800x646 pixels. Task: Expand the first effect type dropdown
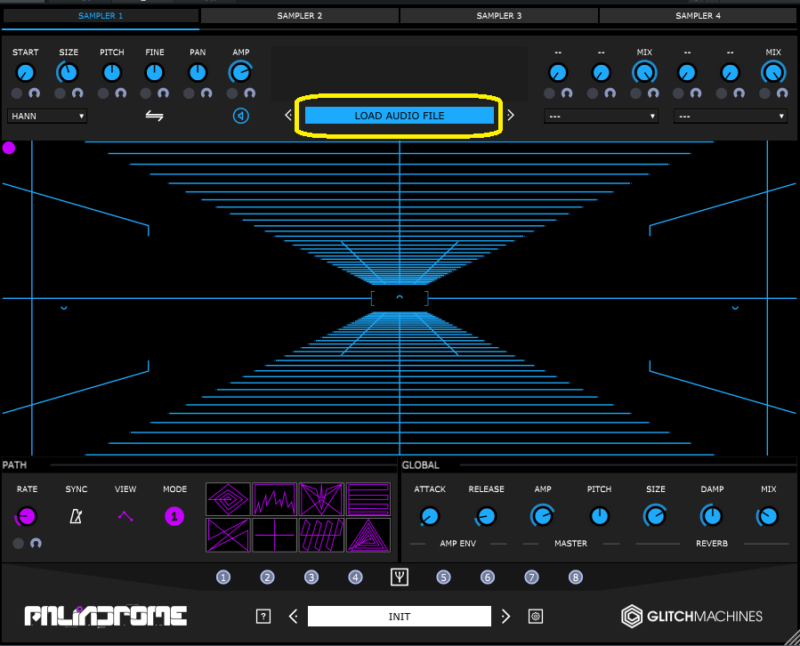tap(601, 116)
